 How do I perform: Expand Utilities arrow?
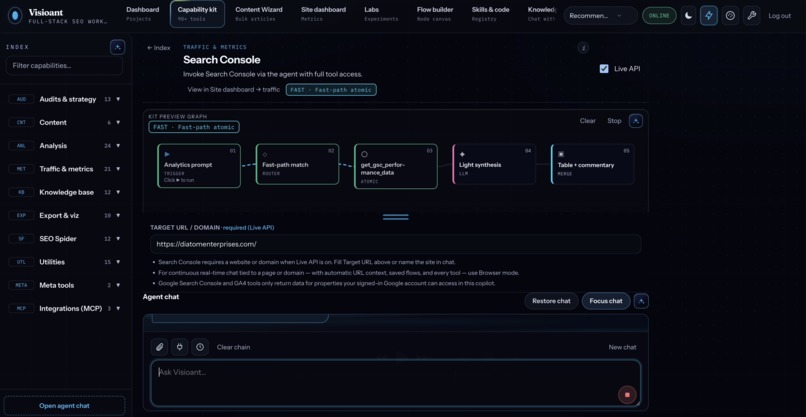[118, 262]
